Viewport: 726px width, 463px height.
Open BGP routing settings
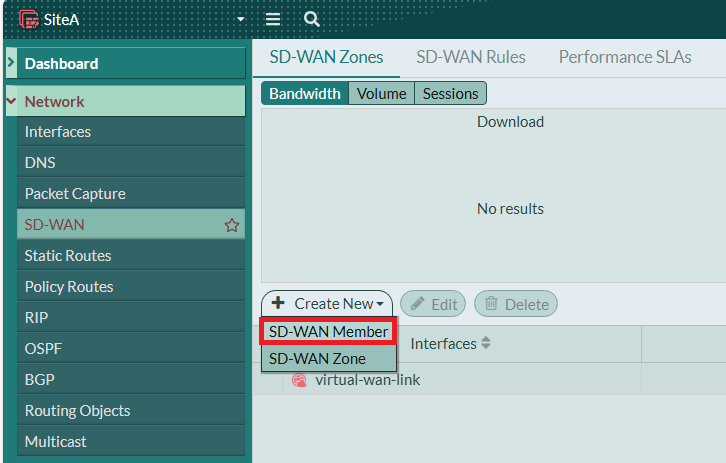131,380
